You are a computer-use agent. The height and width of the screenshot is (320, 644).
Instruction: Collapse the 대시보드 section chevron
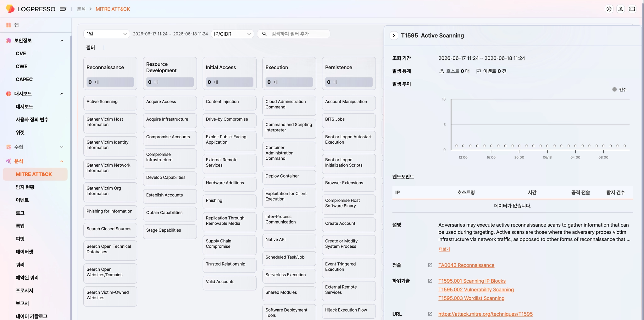point(62,94)
